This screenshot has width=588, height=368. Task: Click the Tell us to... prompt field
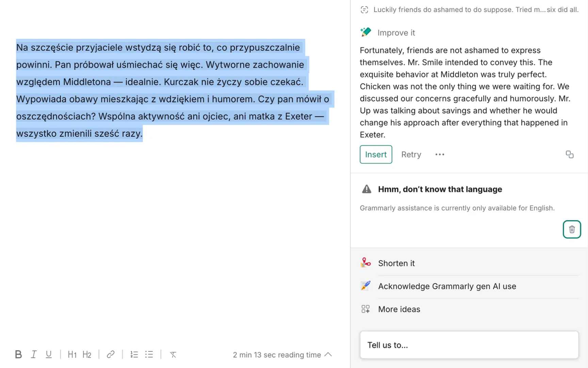(470, 345)
